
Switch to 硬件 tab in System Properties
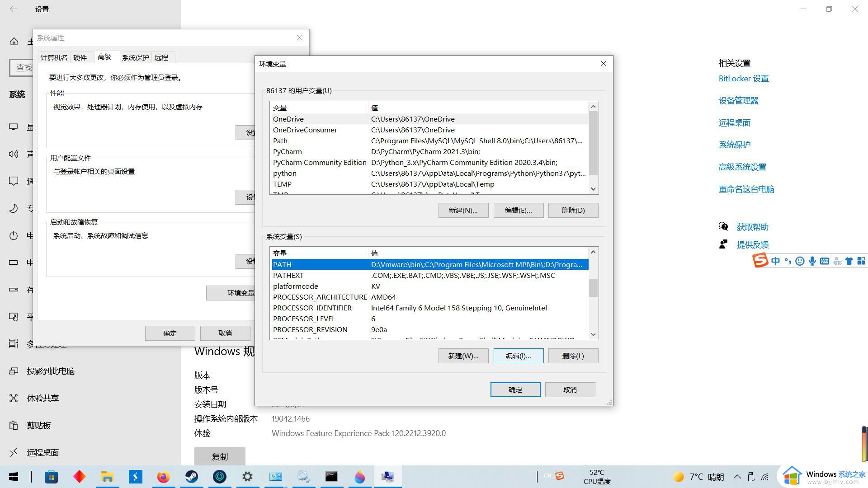coord(80,57)
